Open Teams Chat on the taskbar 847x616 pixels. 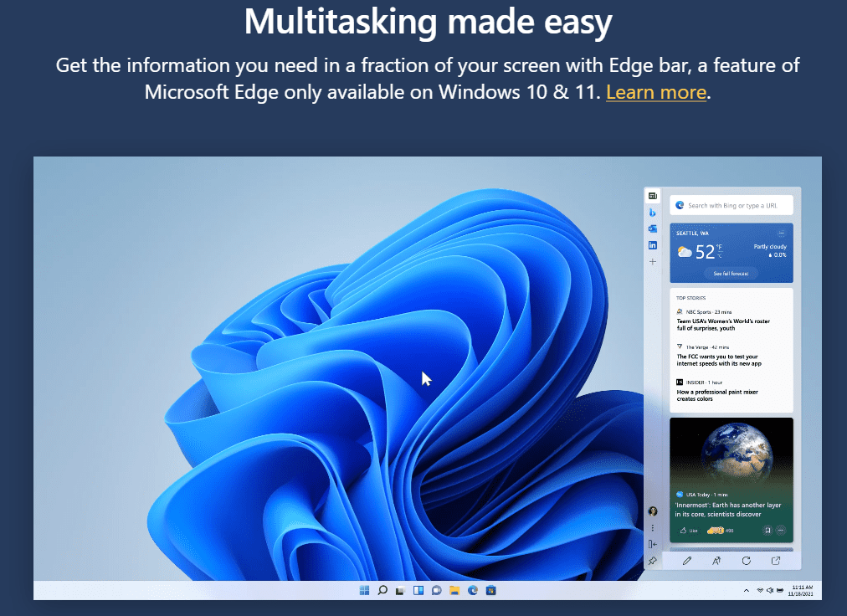tap(436, 590)
